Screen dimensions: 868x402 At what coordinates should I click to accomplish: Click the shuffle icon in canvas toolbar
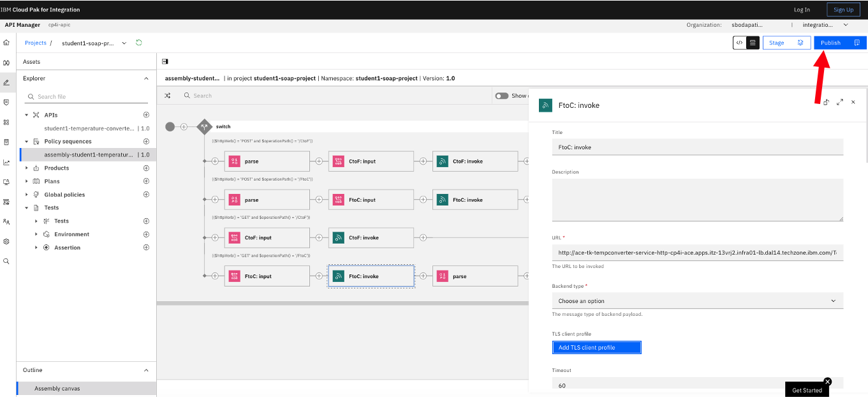[x=168, y=96]
